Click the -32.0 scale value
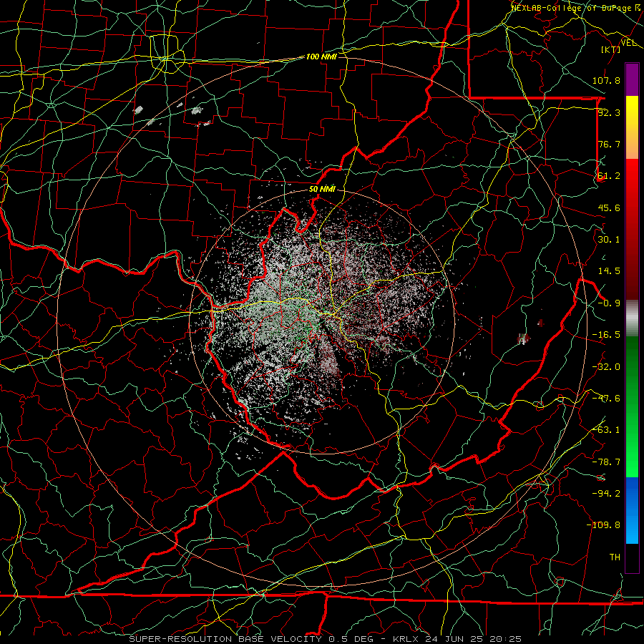Image resolution: width=644 pixels, height=644 pixels. (x=606, y=367)
